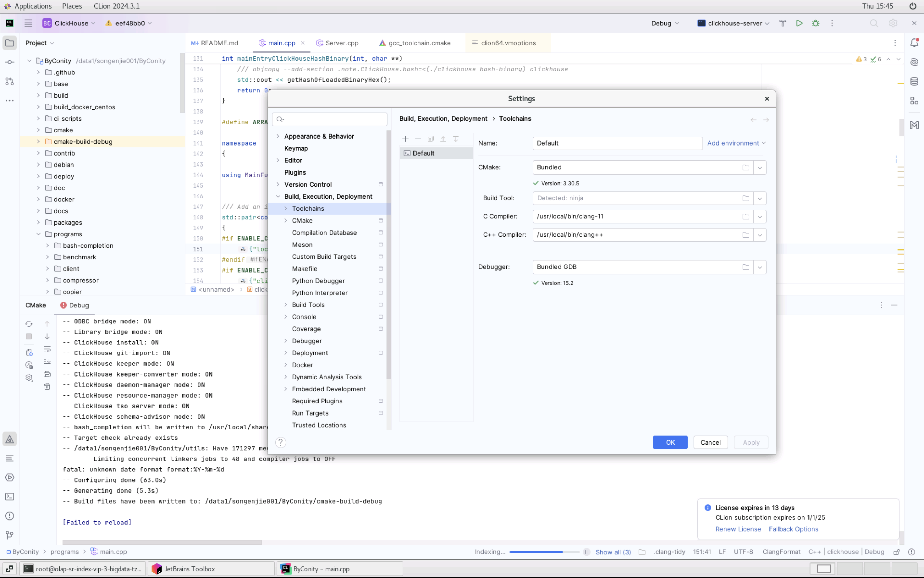Open the Notifications bell icon
The height and width of the screenshot is (578, 924).
[914, 43]
